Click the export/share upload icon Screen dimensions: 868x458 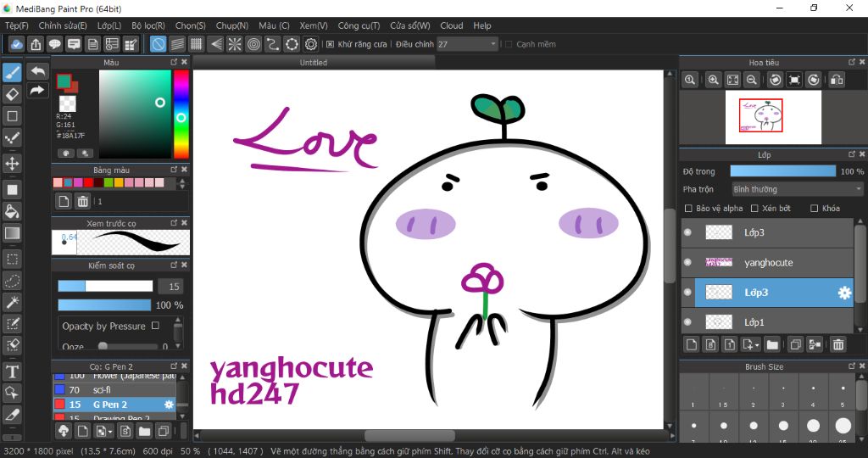(x=36, y=44)
